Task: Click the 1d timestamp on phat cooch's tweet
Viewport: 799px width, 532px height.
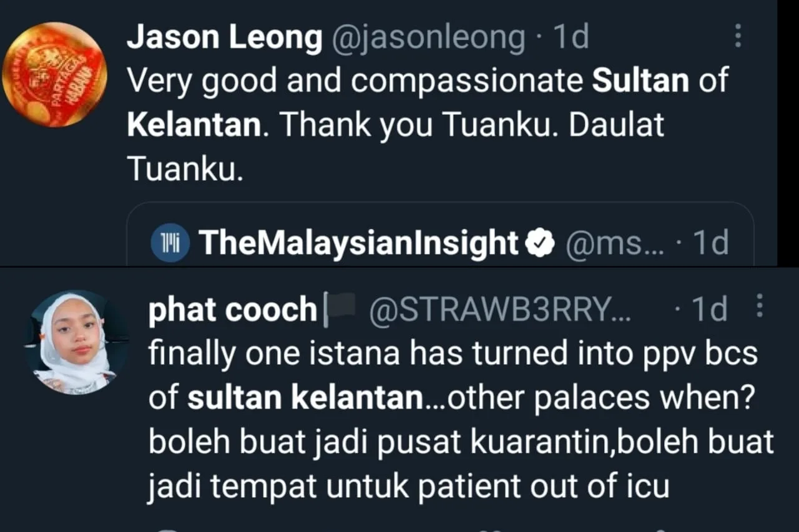Action: (711, 309)
